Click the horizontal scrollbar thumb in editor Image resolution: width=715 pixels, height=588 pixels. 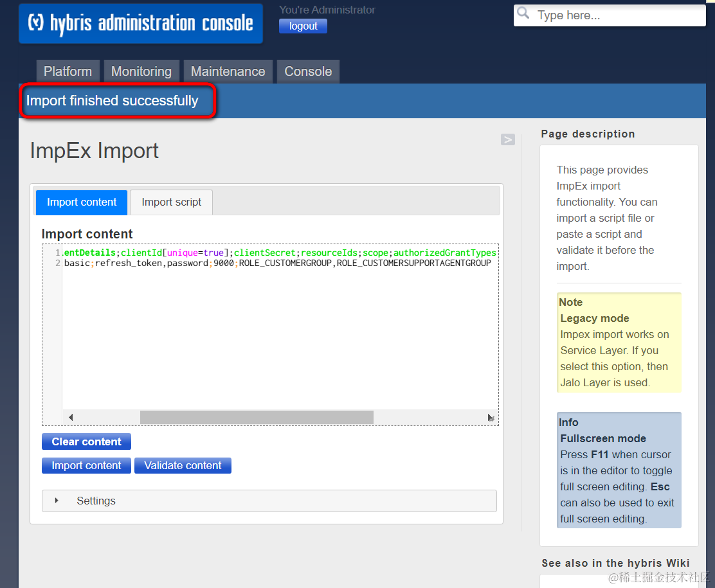coord(257,417)
